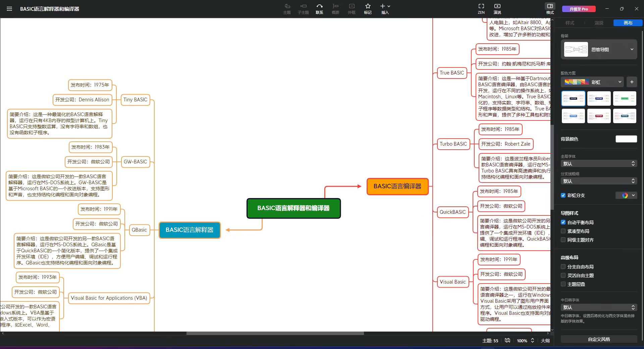Click the 升级至 Pro button
644x349 pixels.
click(579, 9)
